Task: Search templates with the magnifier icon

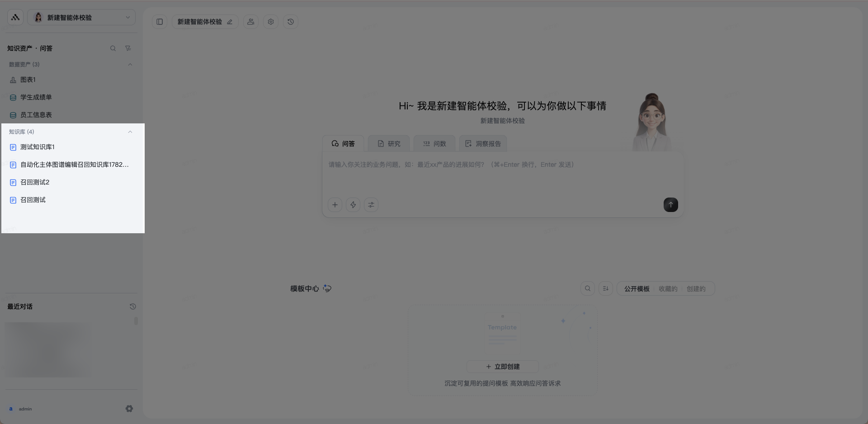Action: pos(588,288)
